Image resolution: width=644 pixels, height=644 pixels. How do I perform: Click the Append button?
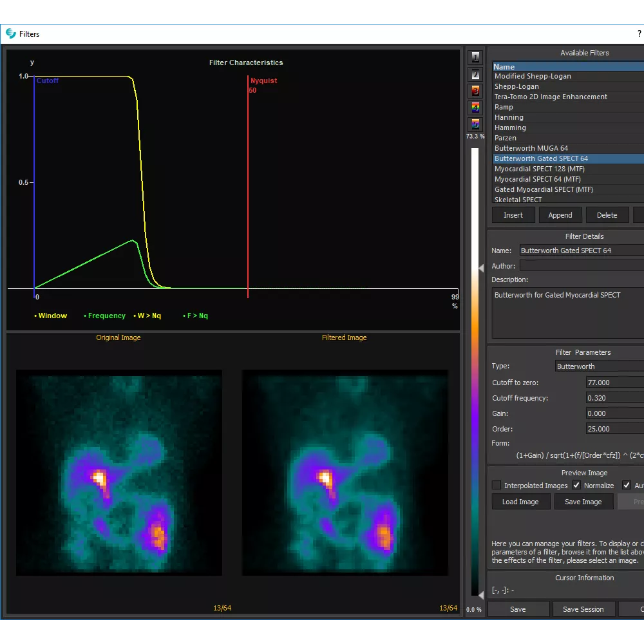tap(560, 215)
